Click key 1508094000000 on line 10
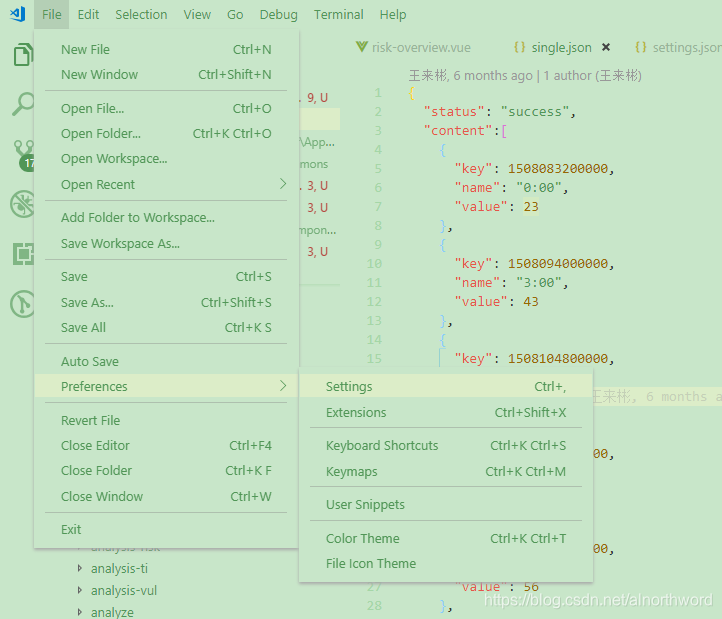This screenshot has height=619, width=722. pyautogui.click(x=558, y=264)
